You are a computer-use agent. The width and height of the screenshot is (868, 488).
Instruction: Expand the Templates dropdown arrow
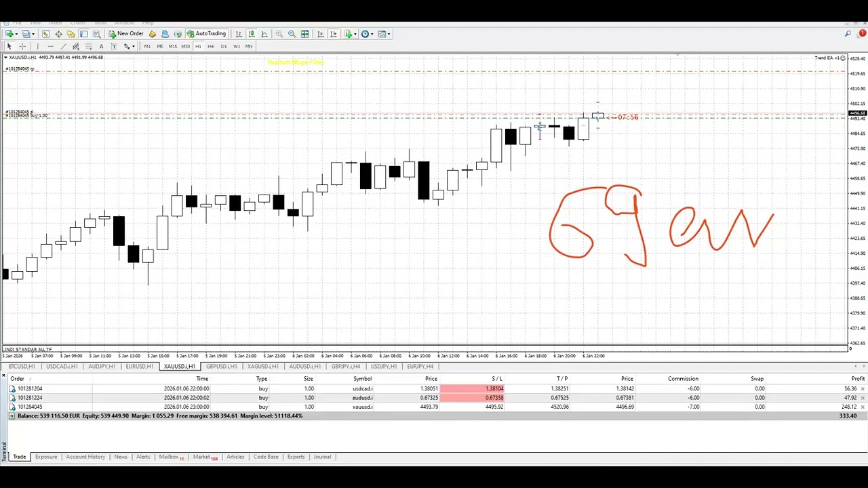pyautogui.click(x=389, y=34)
